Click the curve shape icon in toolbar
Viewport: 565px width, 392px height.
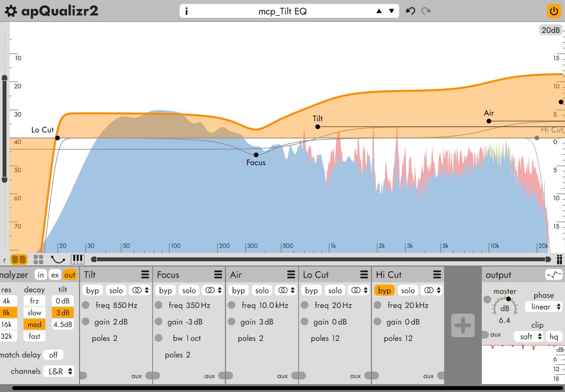point(58,259)
